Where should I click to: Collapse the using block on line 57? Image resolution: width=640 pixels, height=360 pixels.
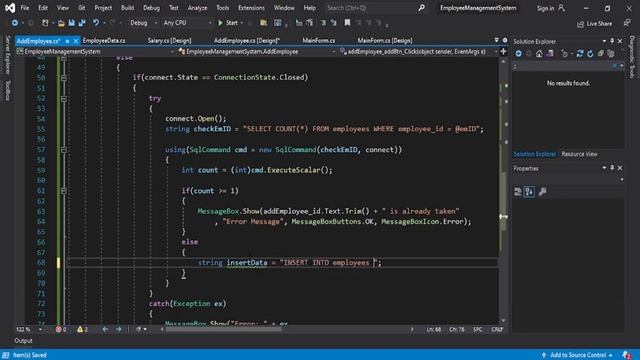click(64, 150)
